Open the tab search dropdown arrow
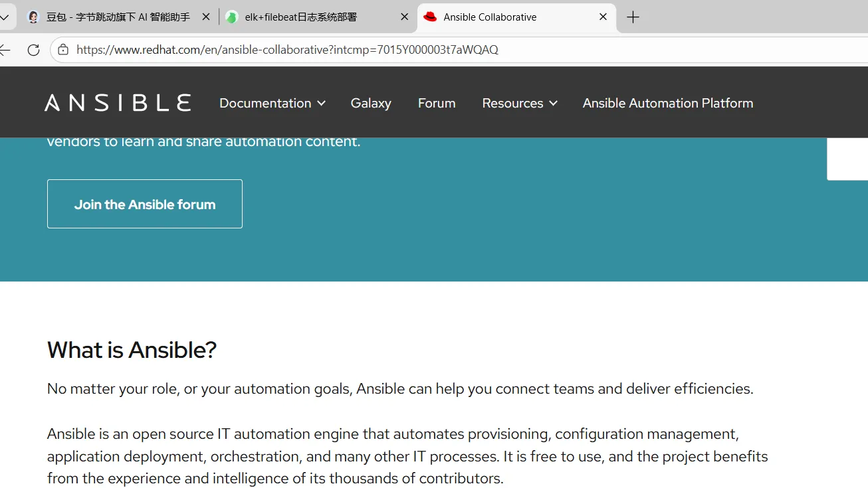The width and height of the screenshot is (868, 488). tap(4, 17)
